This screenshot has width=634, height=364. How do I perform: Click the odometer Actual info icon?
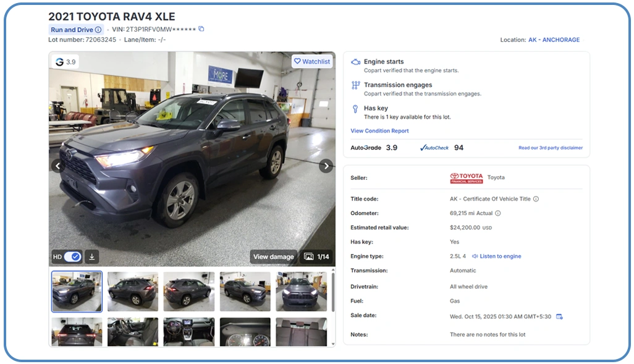tap(497, 213)
